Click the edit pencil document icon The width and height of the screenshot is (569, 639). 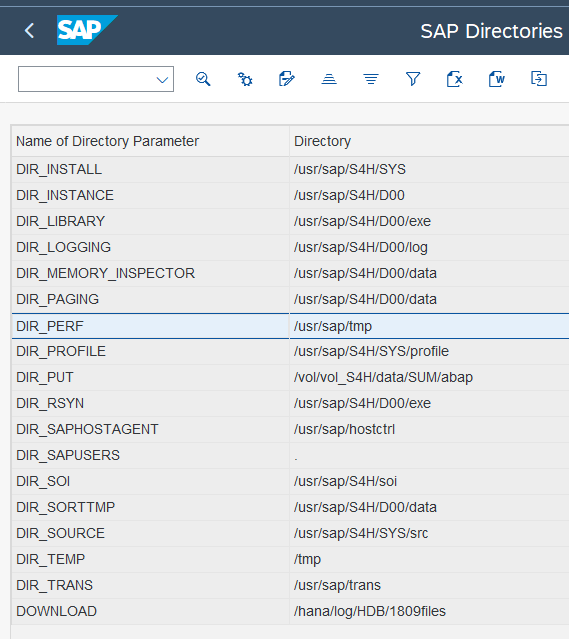287,79
